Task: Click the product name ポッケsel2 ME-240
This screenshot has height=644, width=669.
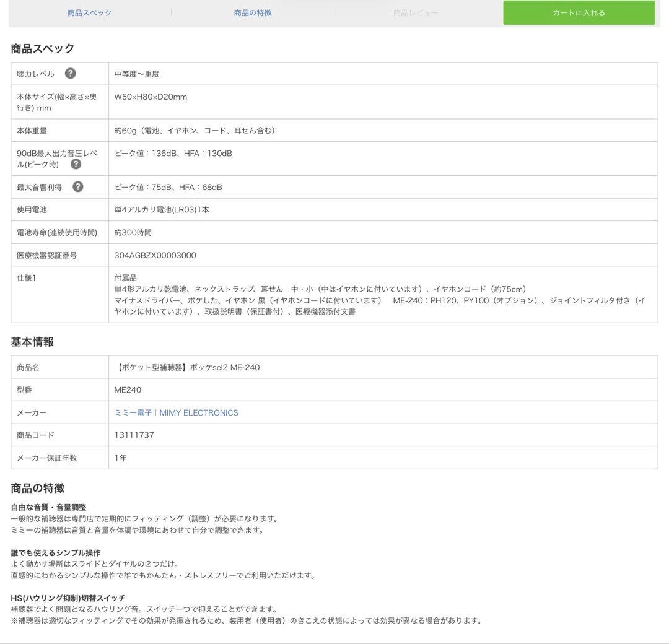Action: [x=188, y=367]
